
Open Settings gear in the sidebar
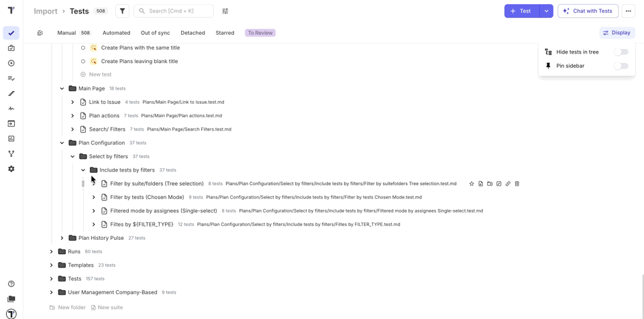(11, 169)
